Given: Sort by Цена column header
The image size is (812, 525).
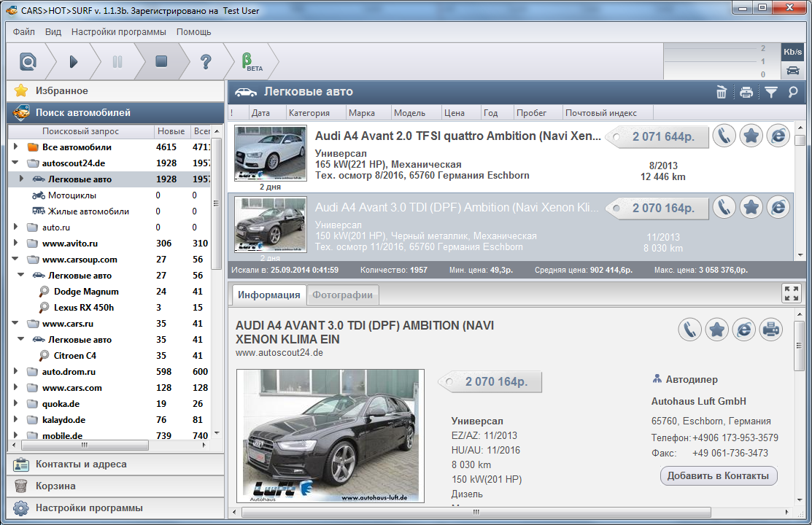Looking at the screenshot, I should (x=460, y=113).
